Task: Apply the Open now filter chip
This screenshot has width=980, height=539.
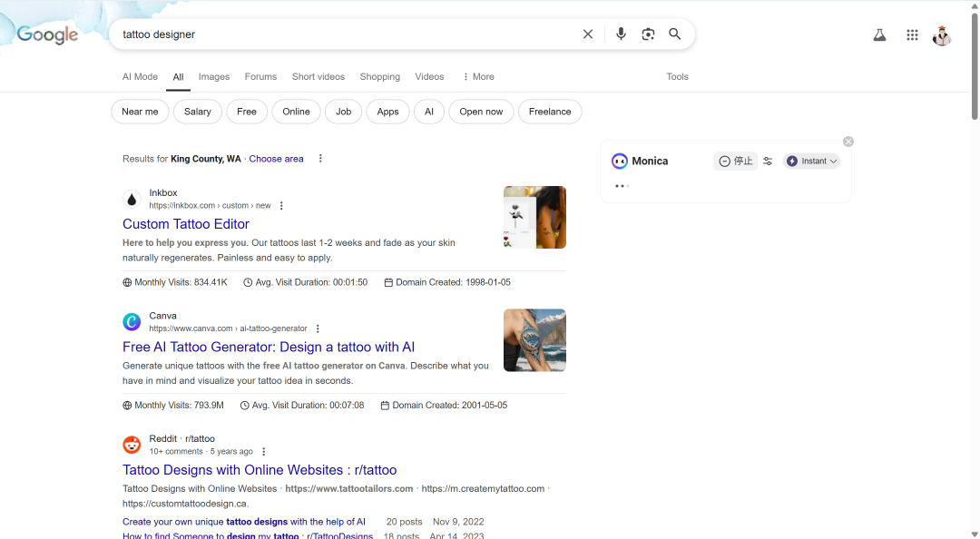Action: click(481, 112)
